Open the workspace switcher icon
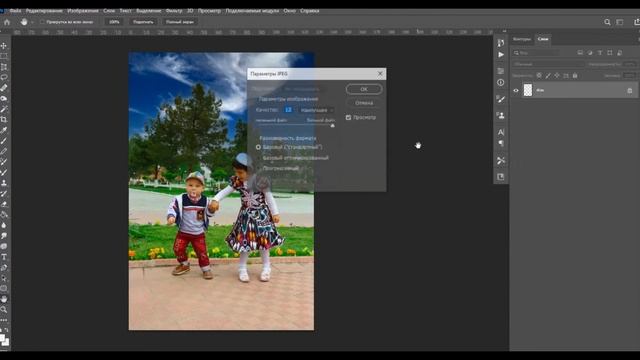 pyautogui.click(x=620, y=22)
